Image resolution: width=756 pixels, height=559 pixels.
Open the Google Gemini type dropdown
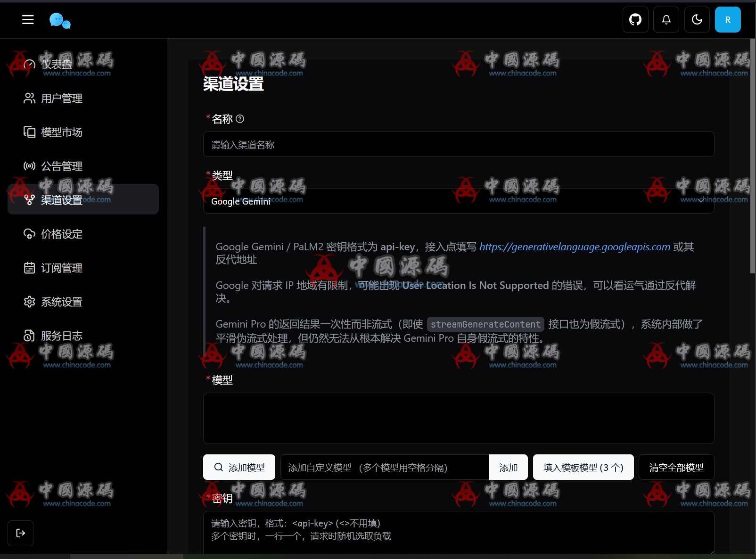[459, 201]
